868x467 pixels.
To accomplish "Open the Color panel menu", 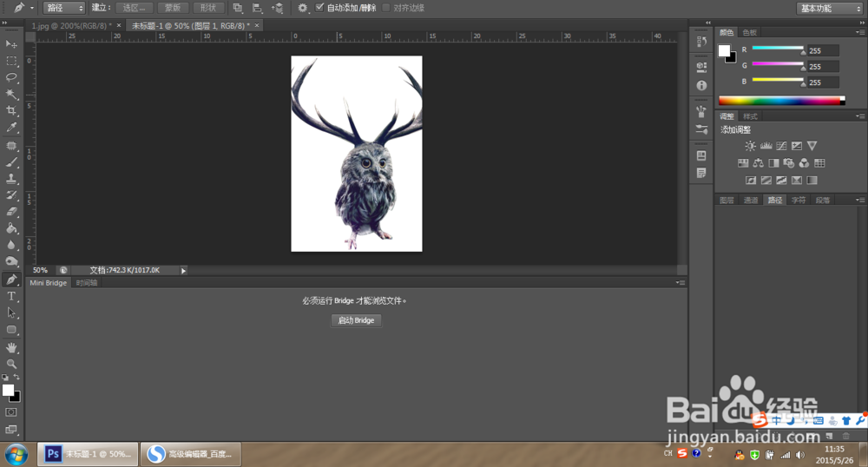I will point(859,33).
